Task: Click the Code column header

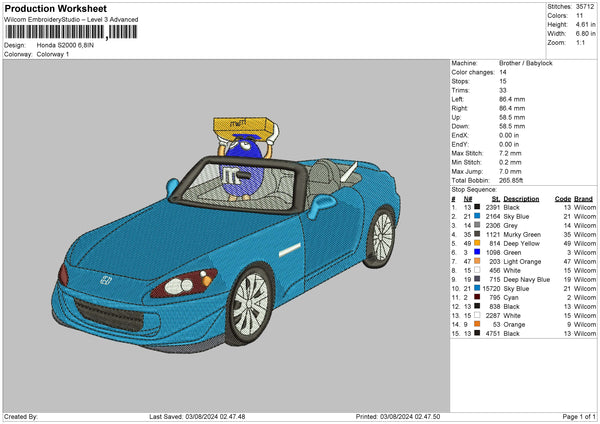Action: (563, 199)
